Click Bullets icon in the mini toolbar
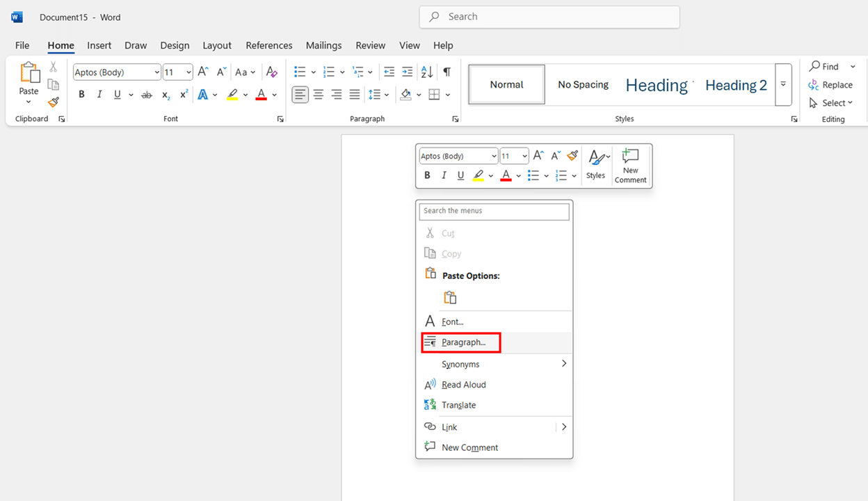The height and width of the screenshot is (501, 868). [x=533, y=175]
